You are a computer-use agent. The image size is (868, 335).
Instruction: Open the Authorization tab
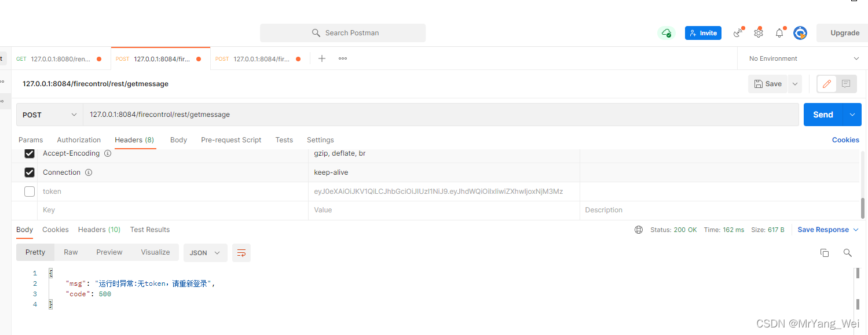click(79, 140)
